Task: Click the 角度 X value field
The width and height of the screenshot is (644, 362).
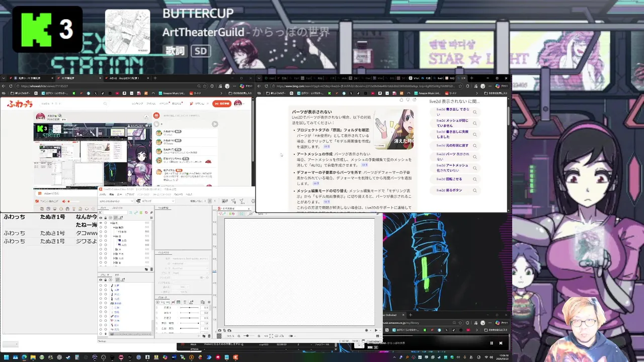Action: point(204,308)
